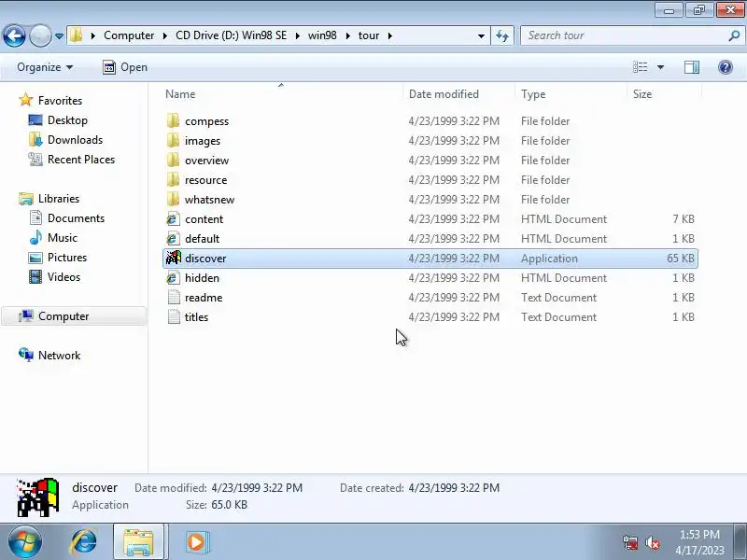
Task: Click the change view icon
Action: [640, 67]
